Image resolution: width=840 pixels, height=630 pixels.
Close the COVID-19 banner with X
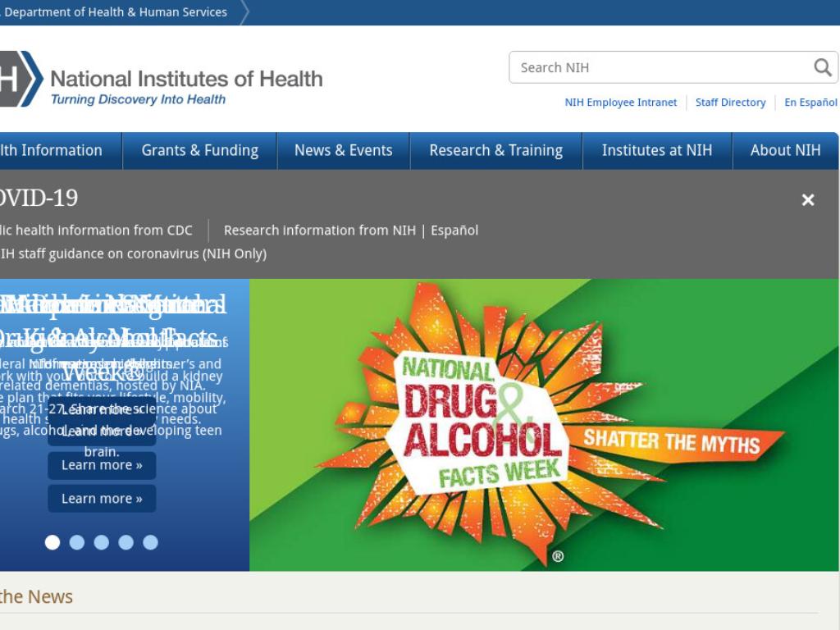808,200
